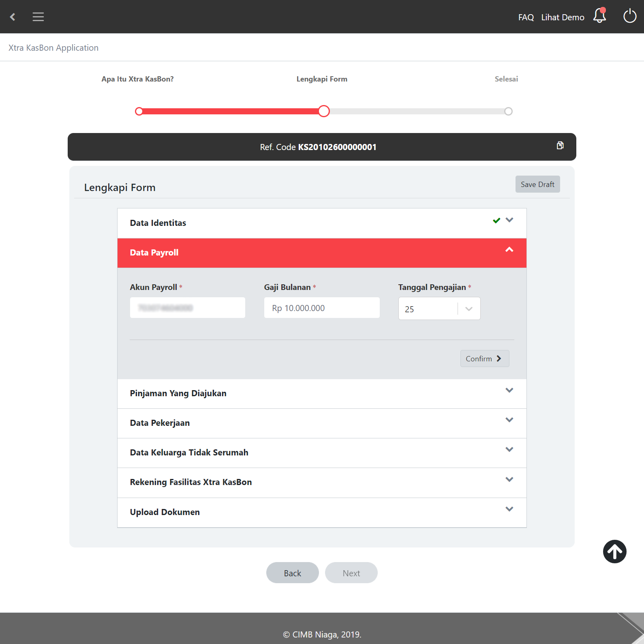Open the notifications bell

[599, 16]
